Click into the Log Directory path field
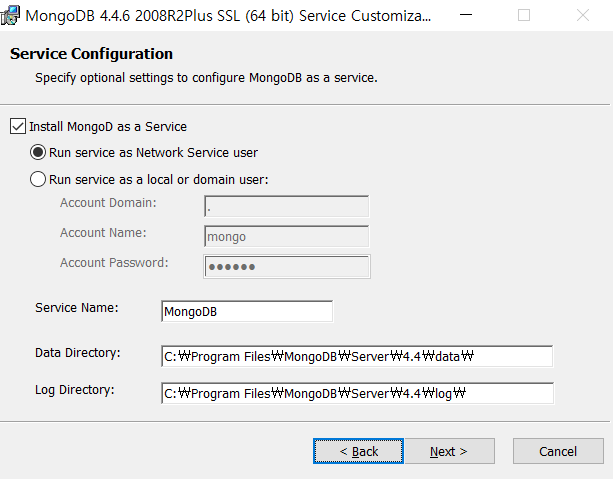The width and height of the screenshot is (613, 479). 357,393
